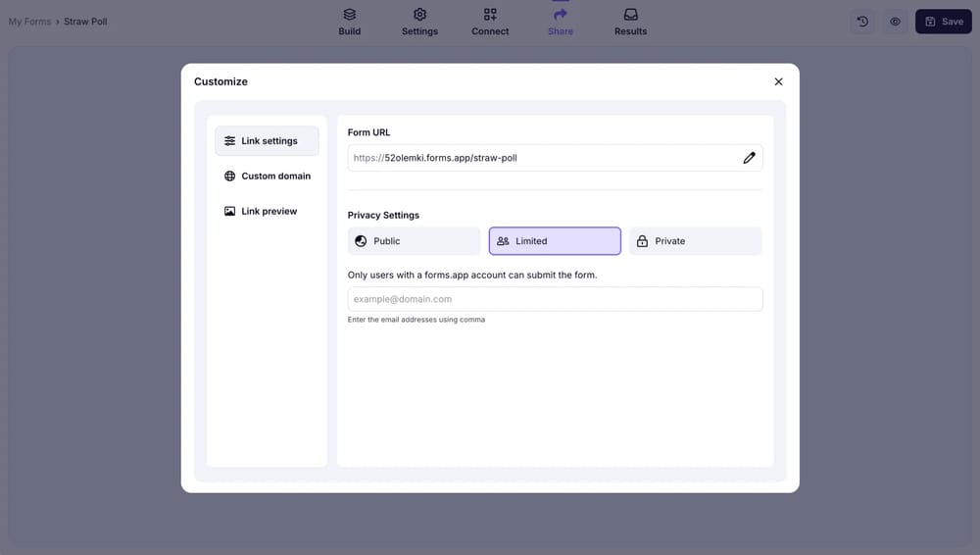Click the Form URL text field
Viewport: 980px width, 555px height.
pyautogui.click(x=539, y=158)
